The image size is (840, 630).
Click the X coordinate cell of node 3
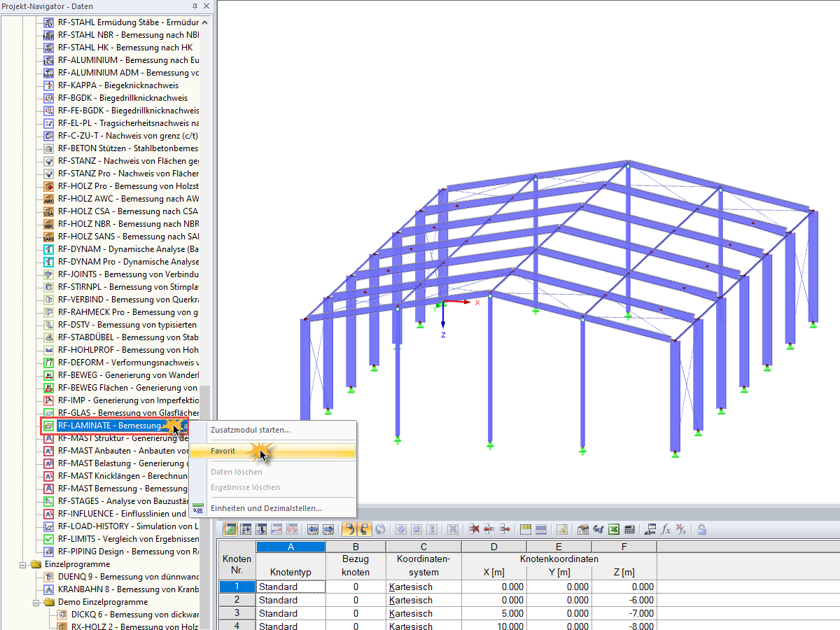(493, 614)
